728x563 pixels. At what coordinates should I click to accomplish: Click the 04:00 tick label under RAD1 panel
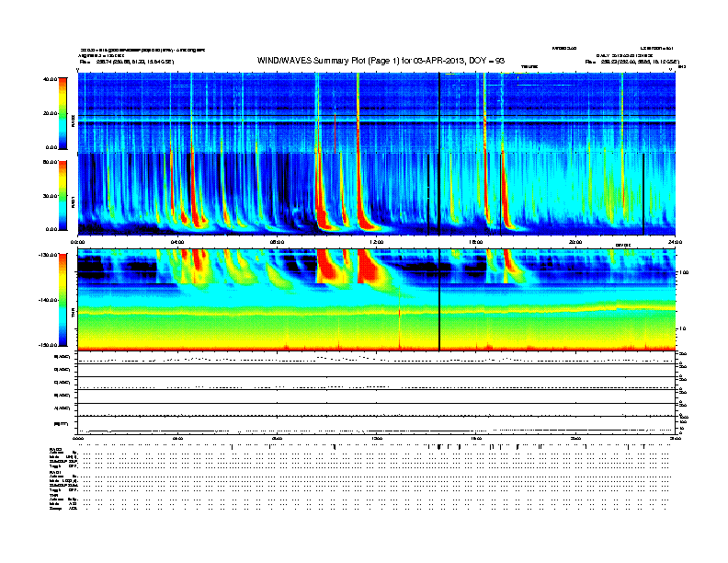[177, 242]
